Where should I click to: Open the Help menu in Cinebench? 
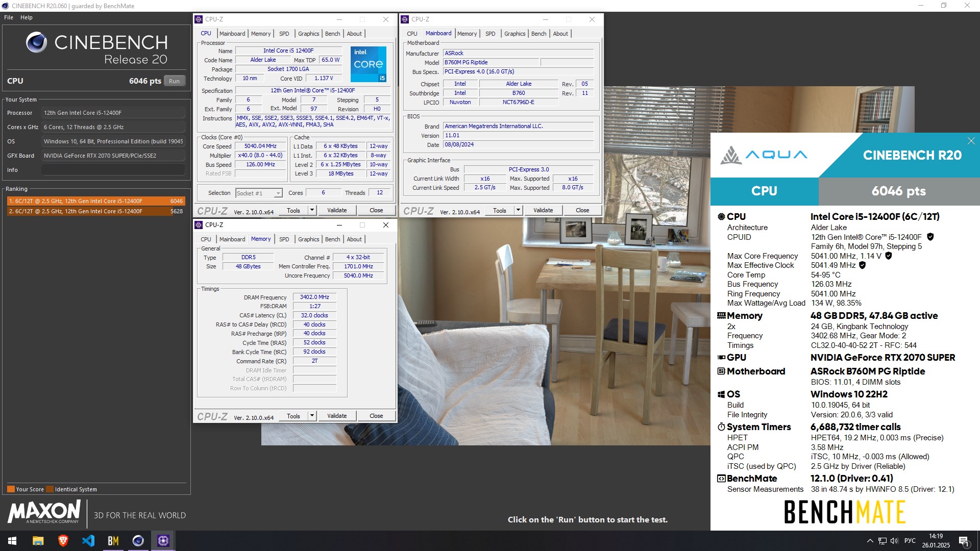[27, 17]
